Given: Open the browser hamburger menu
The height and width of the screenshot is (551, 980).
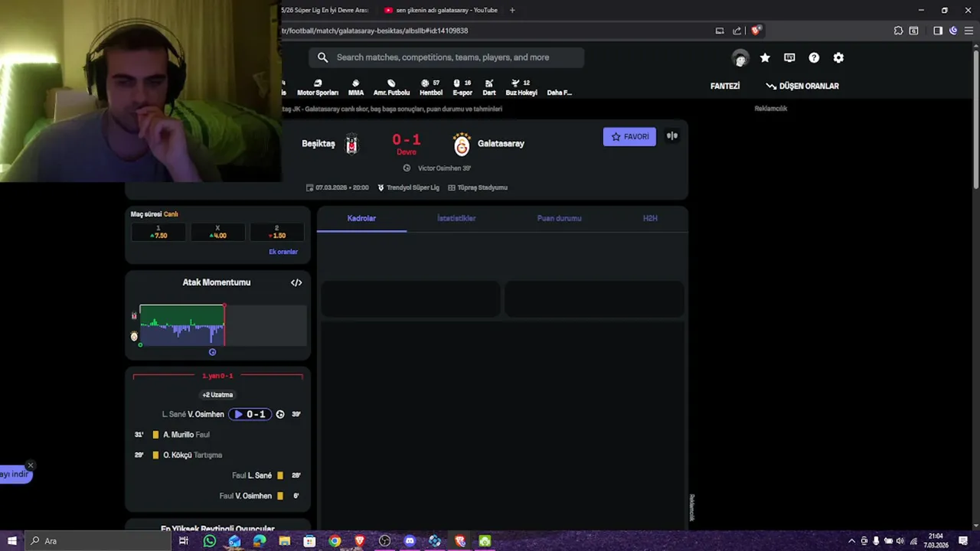Looking at the screenshot, I should pos(968,31).
